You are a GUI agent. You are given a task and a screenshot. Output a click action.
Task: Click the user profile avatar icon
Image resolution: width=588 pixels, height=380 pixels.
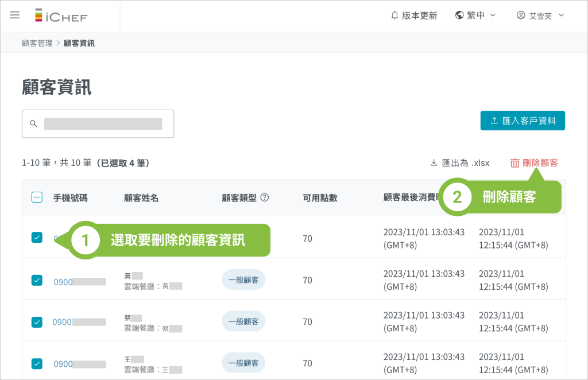click(x=521, y=15)
